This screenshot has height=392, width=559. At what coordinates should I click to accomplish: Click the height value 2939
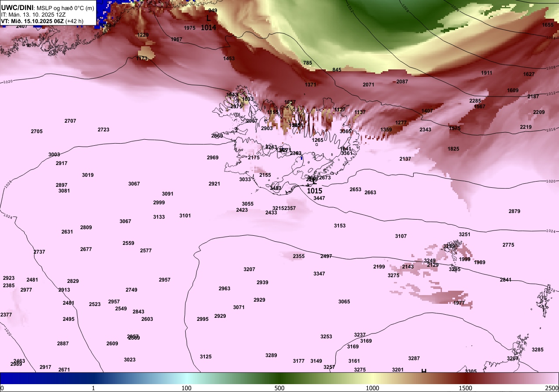pos(262,282)
